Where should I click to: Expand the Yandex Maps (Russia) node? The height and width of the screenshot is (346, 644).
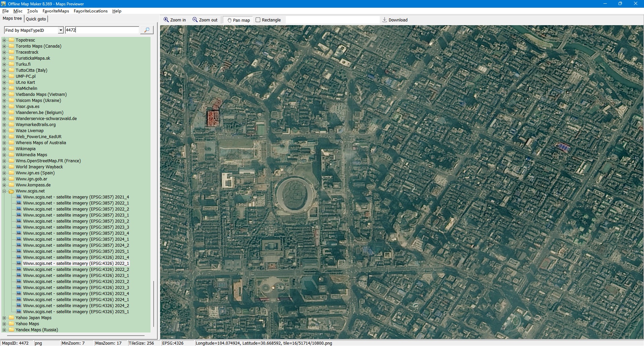[x=4, y=330]
